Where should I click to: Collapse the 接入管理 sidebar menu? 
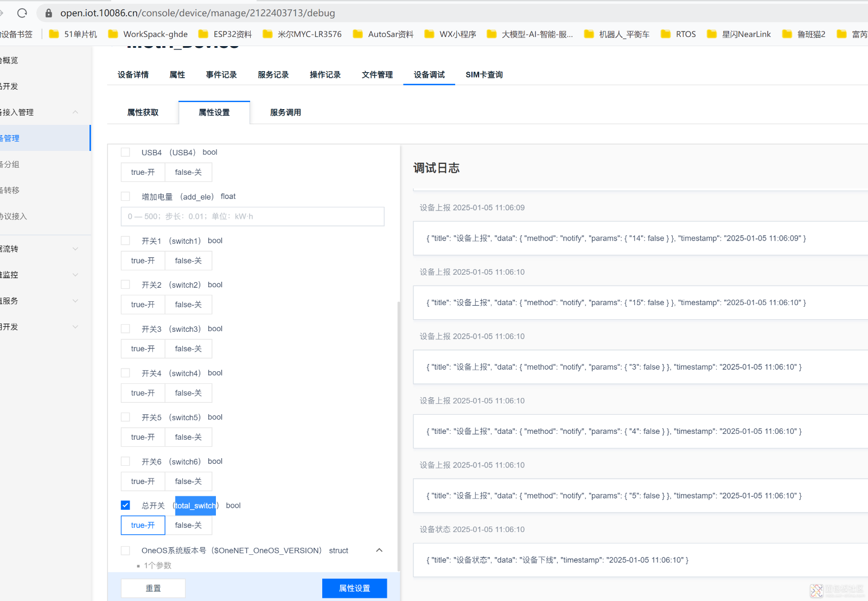point(75,112)
